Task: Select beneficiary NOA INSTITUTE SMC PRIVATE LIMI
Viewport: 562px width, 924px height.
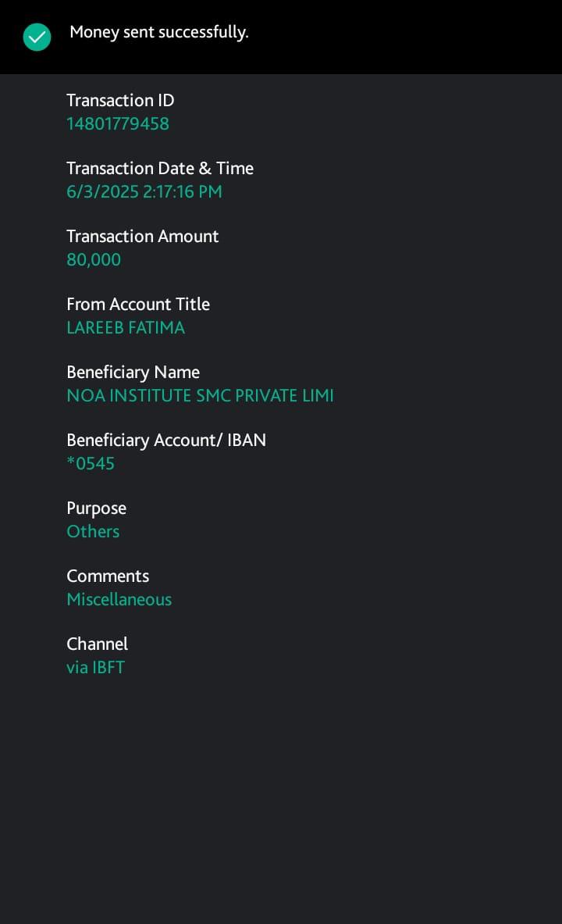Action: 200,396
